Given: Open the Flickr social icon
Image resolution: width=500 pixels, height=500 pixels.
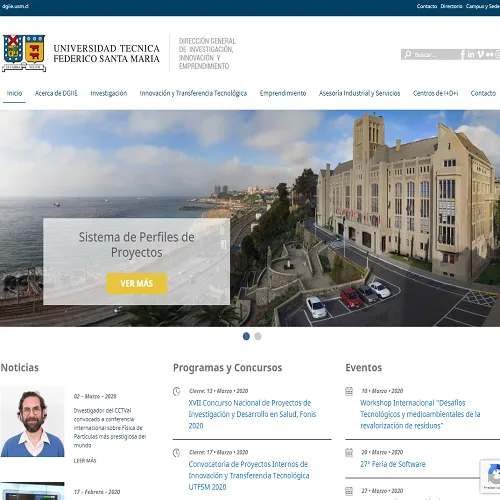Looking at the screenshot, I should (x=489, y=54).
